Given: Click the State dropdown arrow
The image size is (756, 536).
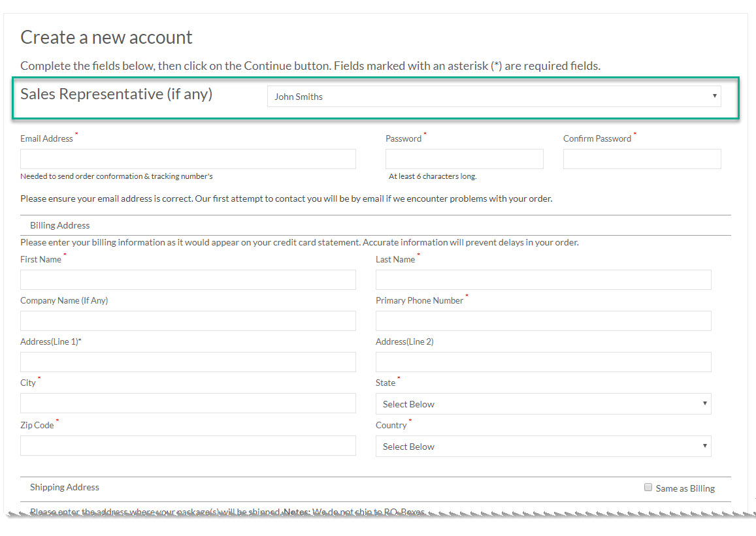Looking at the screenshot, I should [704, 404].
